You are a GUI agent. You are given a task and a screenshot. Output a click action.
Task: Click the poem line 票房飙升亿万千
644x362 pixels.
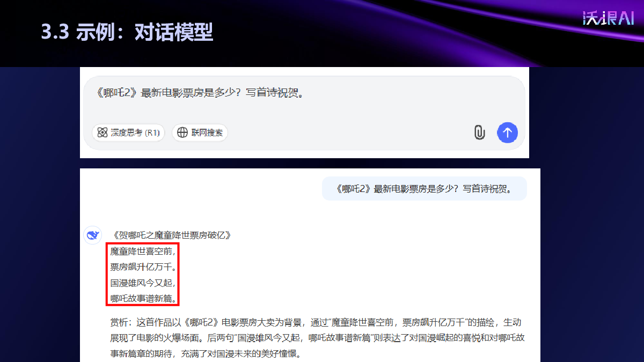pos(143,267)
